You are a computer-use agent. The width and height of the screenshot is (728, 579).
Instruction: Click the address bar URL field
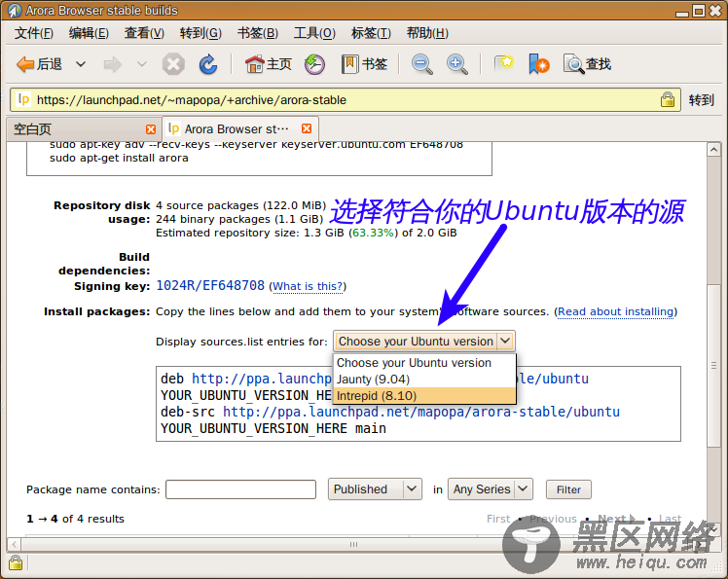coord(346,100)
